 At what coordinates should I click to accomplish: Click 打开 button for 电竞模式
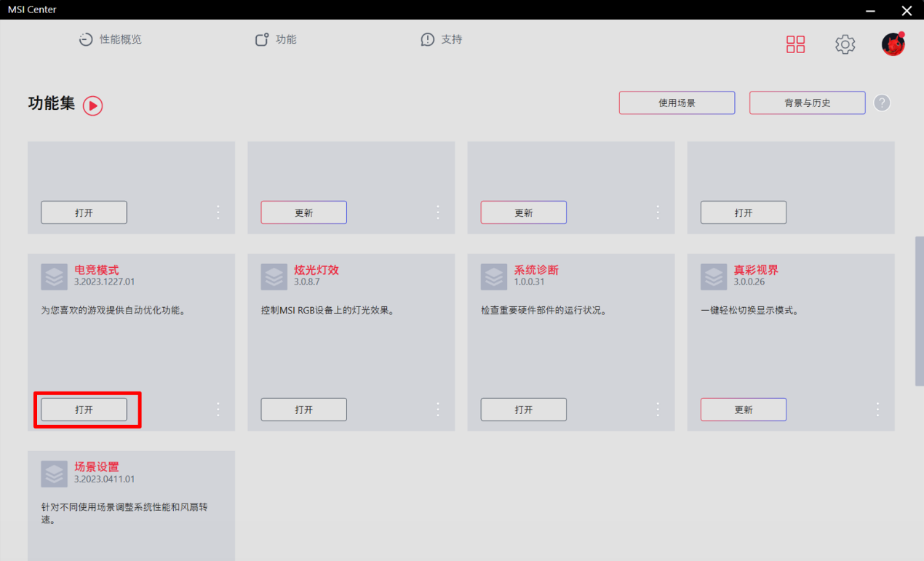[x=84, y=410]
